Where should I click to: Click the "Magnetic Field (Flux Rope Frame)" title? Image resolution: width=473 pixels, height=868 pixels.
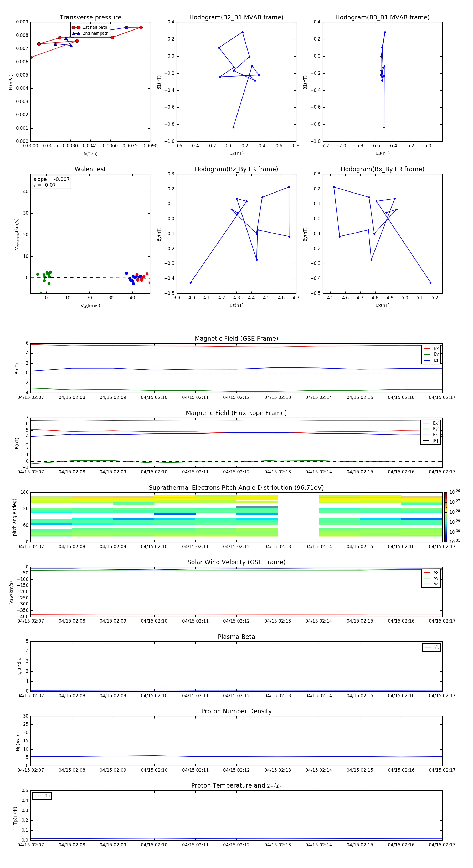tap(236, 413)
